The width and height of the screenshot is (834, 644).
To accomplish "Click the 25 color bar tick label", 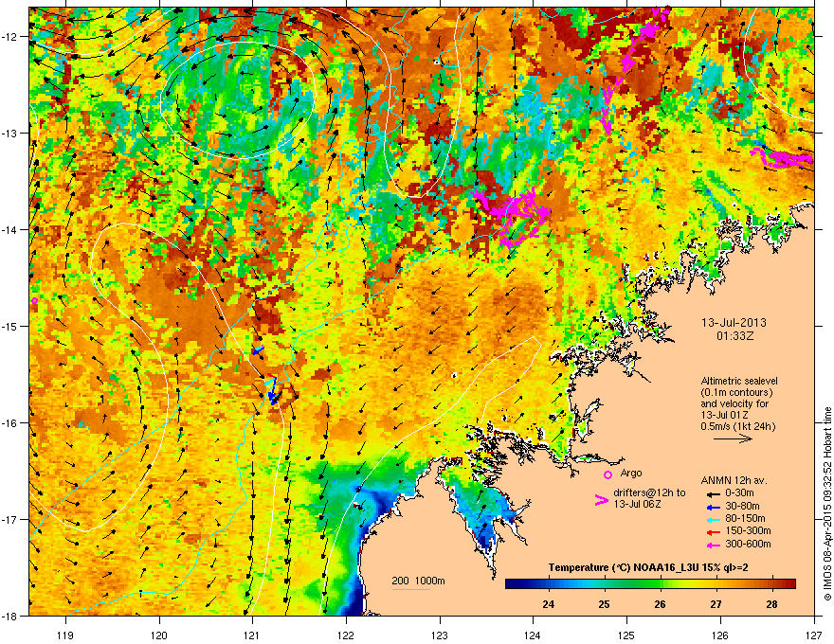I will 604,604.
